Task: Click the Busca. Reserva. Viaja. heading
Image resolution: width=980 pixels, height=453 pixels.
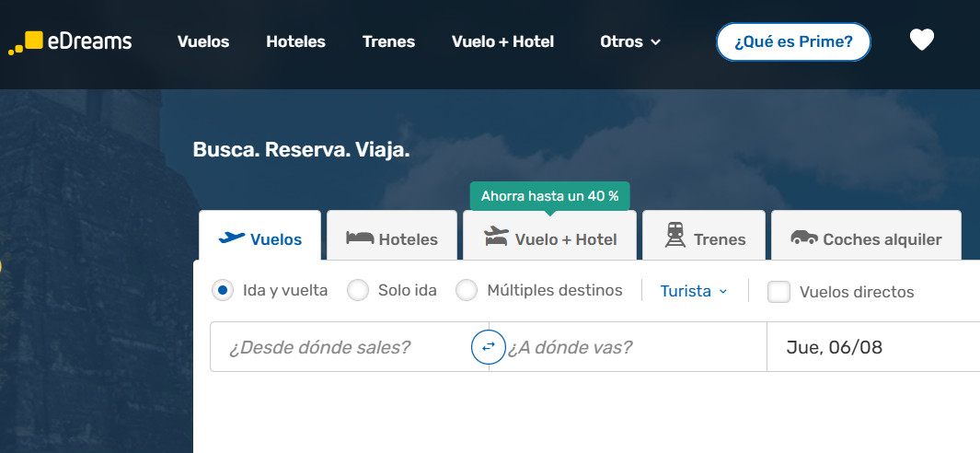Action: [x=301, y=150]
